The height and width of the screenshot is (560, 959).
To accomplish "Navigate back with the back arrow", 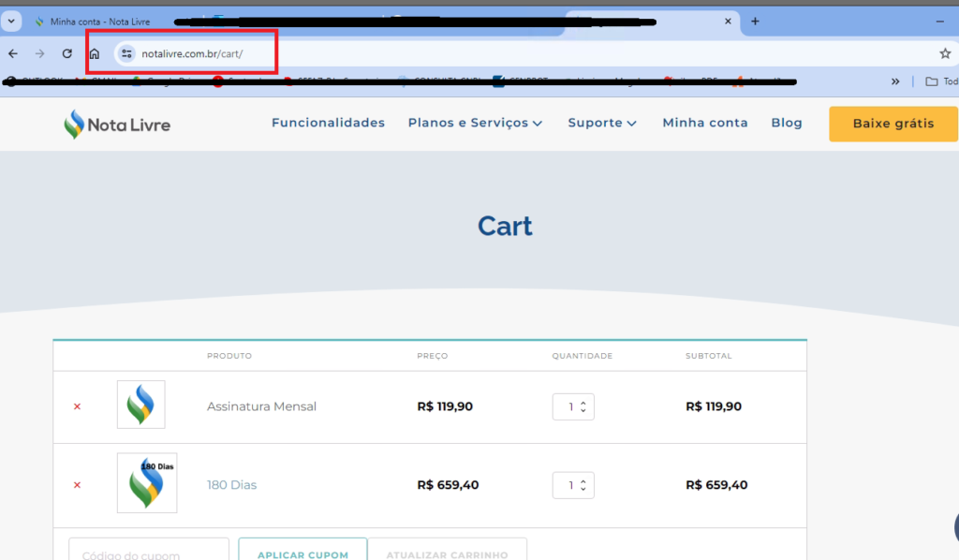I will [13, 54].
